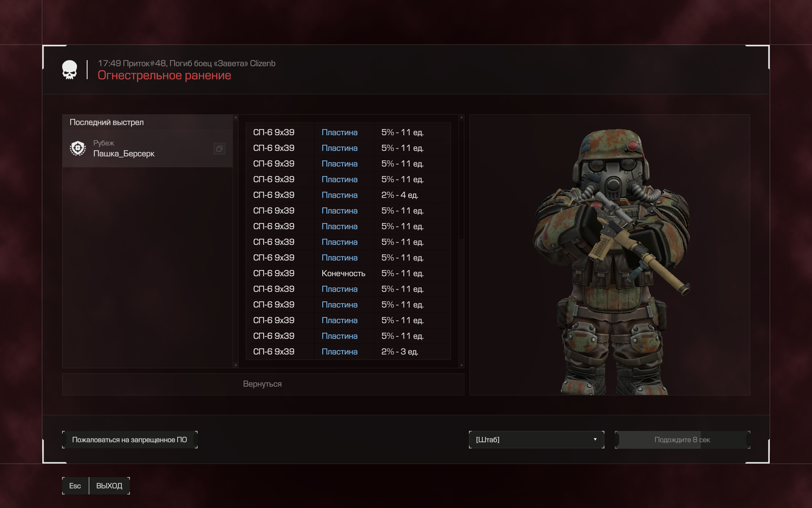Click the 17:49 Приток#48 death log line

[187, 63]
